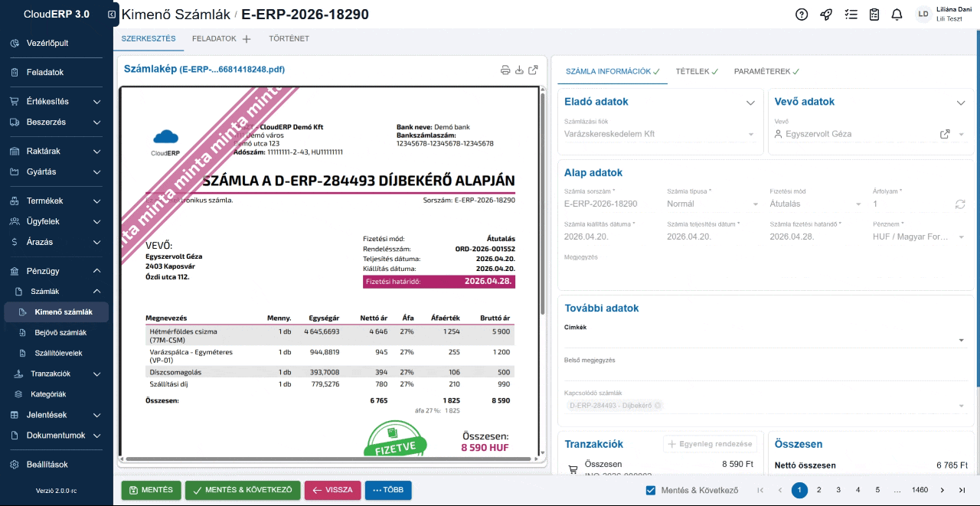The image size is (980, 506).
Task: Open the clipboard icon in the header
Action: [x=874, y=15]
